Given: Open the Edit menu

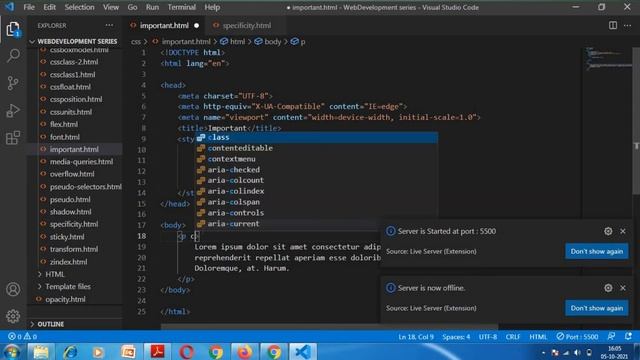Looking at the screenshot, I should [x=49, y=7].
